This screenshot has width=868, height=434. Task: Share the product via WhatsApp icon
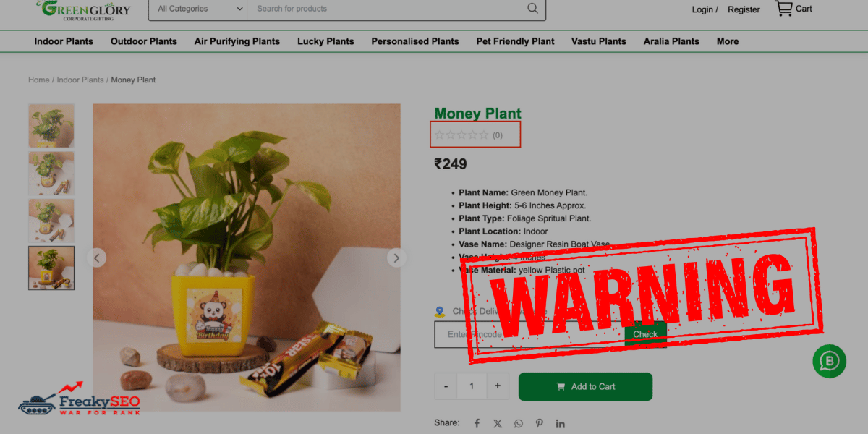tap(519, 424)
